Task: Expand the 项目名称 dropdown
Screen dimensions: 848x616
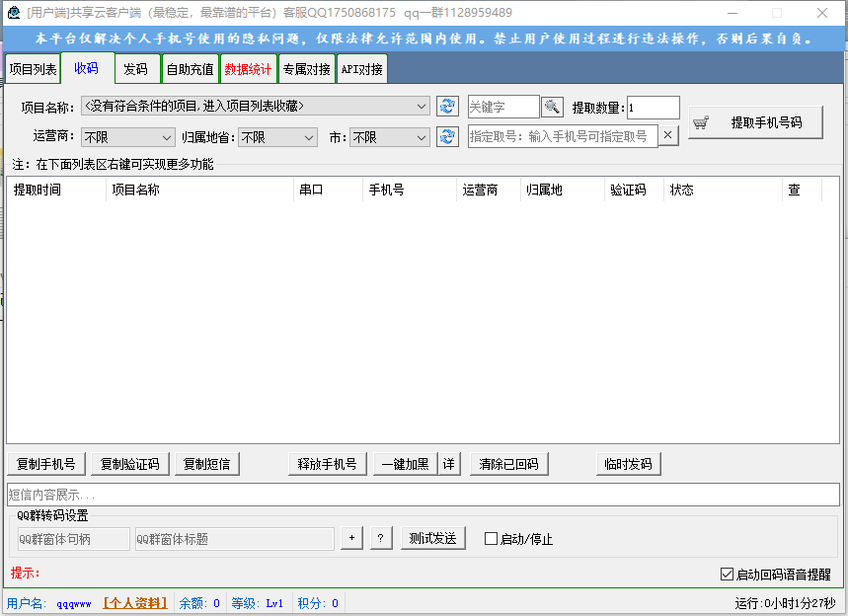Action: 422,107
